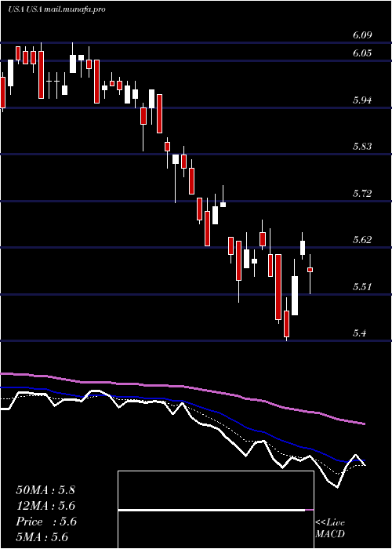Click the 5.62 price level label
This screenshot has width=392, height=549.
[362, 240]
